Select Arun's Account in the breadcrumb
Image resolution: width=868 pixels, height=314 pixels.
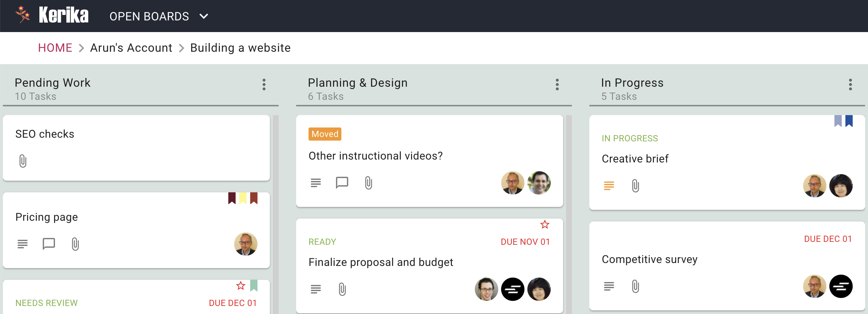131,48
